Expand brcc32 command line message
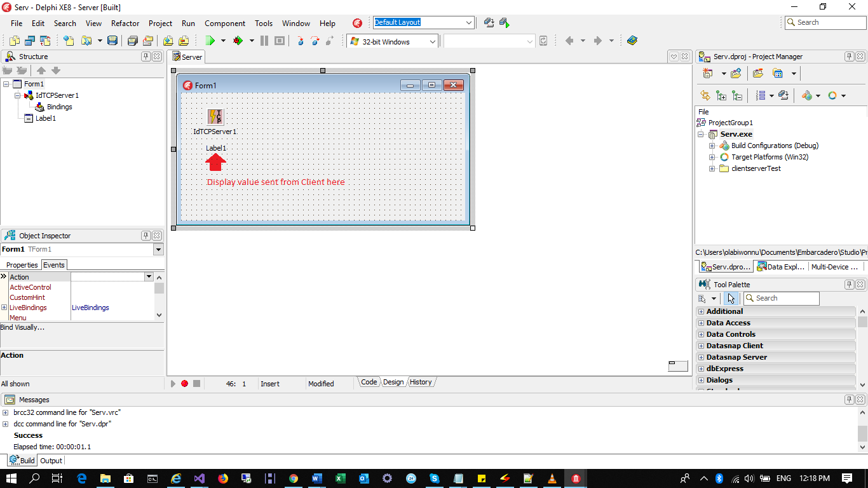Image resolution: width=868 pixels, height=488 pixels. point(6,412)
